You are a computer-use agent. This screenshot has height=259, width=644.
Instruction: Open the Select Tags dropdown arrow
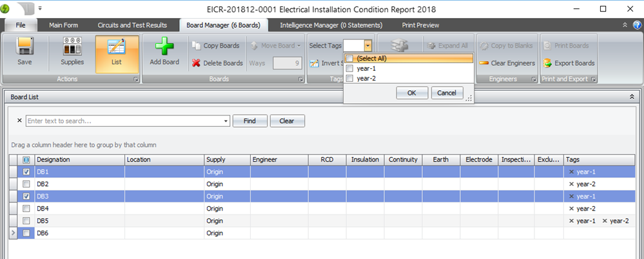(x=367, y=46)
